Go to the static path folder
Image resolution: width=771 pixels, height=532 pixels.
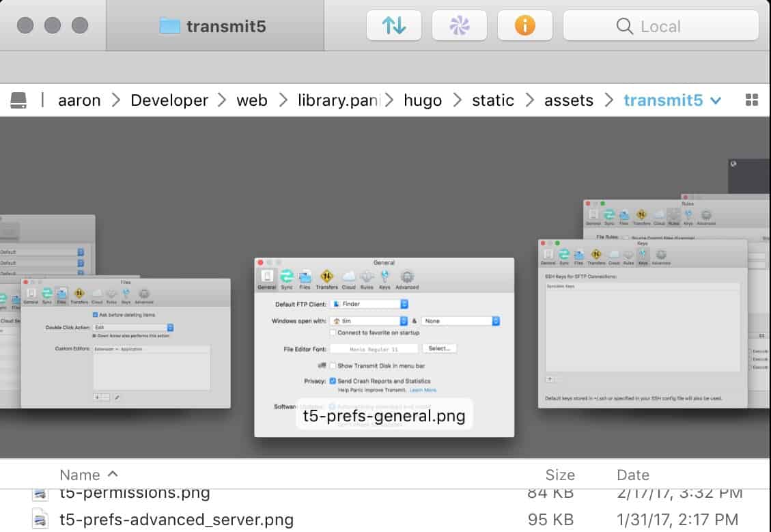(x=492, y=100)
